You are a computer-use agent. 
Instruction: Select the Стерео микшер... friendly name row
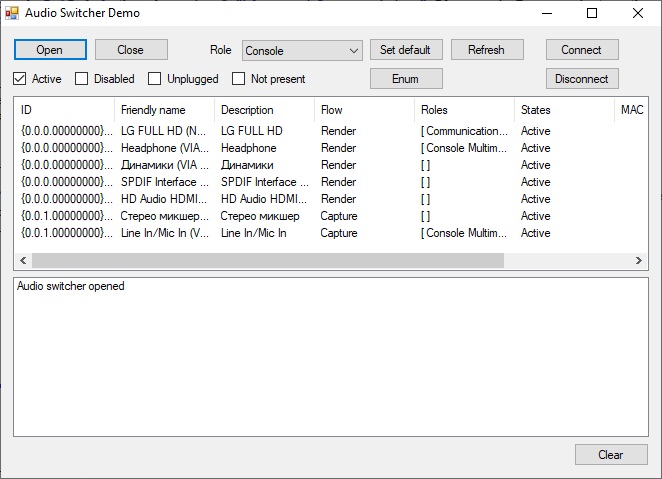[x=331, y=216]
